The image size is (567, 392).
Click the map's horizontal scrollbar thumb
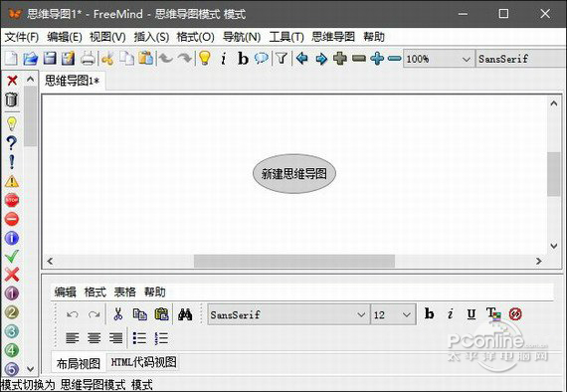coord(294,261)
